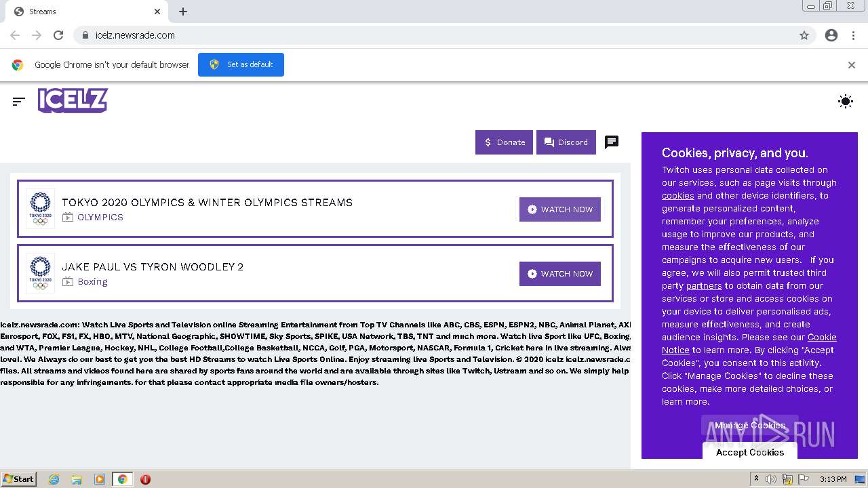Click the red Opera icon in taskbar

tap(145, 479)
